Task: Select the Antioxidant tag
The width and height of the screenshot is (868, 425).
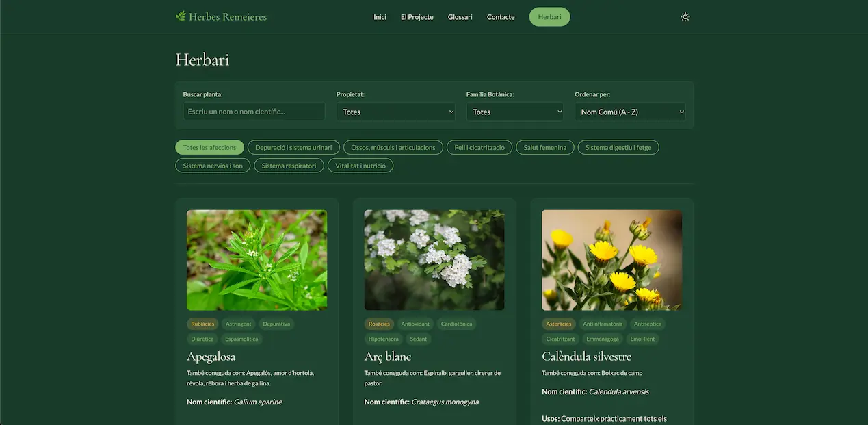Action: tap(415, 324)
